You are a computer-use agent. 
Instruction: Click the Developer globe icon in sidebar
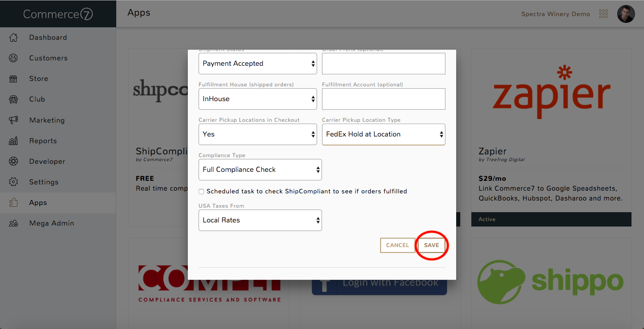(13, 161)
